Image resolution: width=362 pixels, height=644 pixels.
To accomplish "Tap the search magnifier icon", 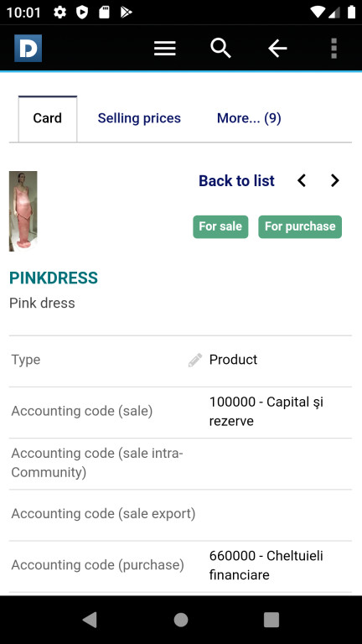I will [x=221, y=49].
